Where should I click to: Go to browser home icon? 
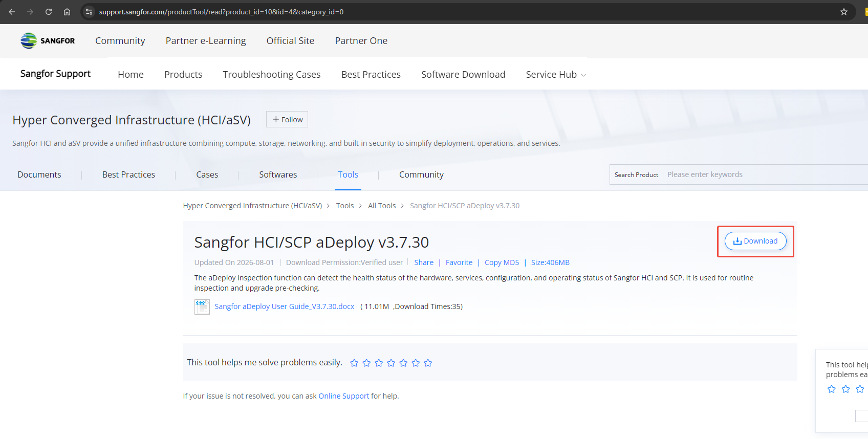(x=67, y=12)
